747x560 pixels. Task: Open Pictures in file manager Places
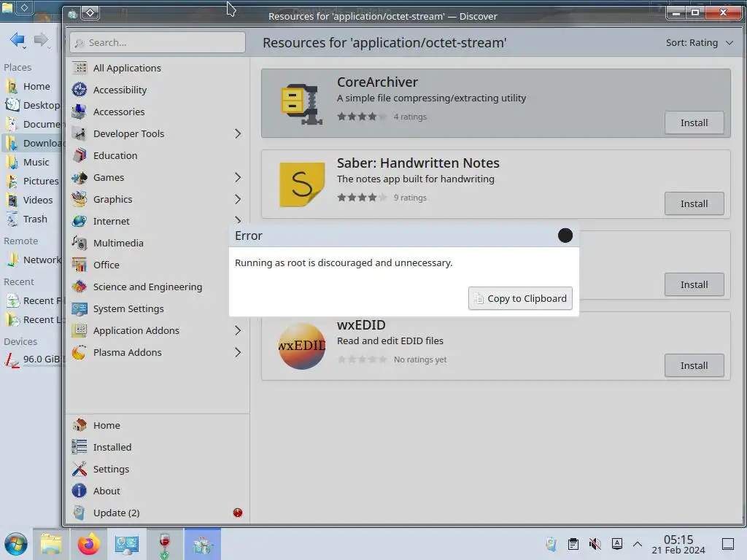tap(31, 182)
